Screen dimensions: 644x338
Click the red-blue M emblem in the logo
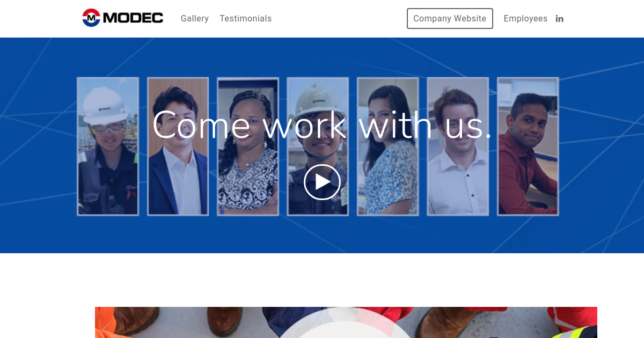point(91,18)
